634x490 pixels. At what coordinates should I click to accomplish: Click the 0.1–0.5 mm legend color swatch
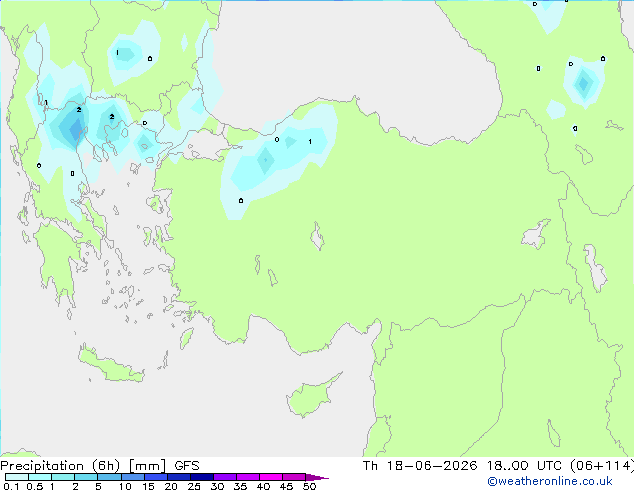pyautogui.click(x=17, y=477)
